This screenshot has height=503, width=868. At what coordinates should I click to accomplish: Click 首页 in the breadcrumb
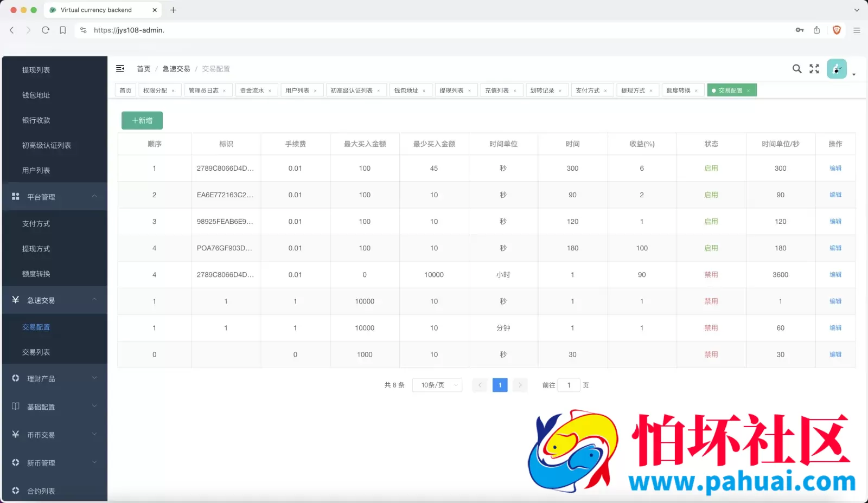click(x=143, y=69)
